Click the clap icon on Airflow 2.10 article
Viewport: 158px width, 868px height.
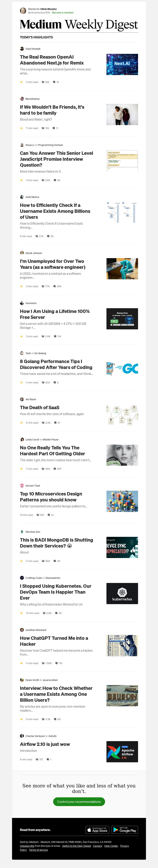[x=37, y=760]
